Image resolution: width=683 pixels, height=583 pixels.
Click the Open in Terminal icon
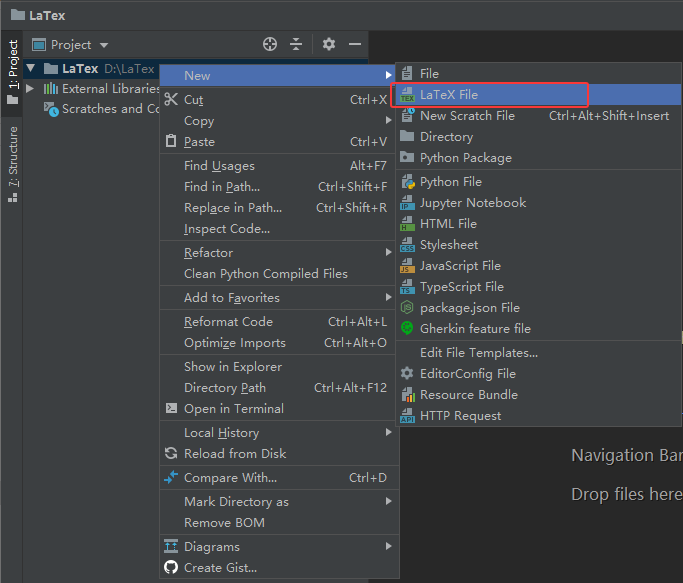[171, 408]
